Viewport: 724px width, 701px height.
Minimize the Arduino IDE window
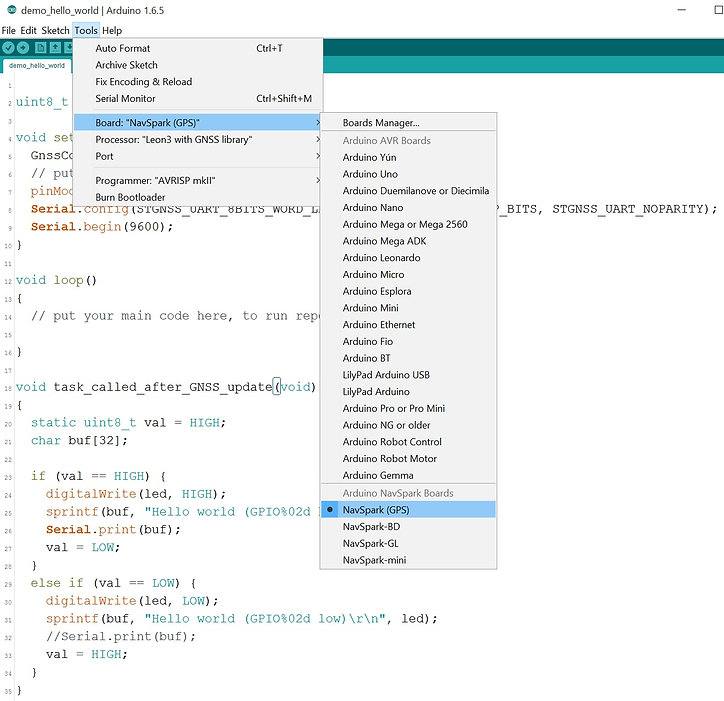click(682, 10)
